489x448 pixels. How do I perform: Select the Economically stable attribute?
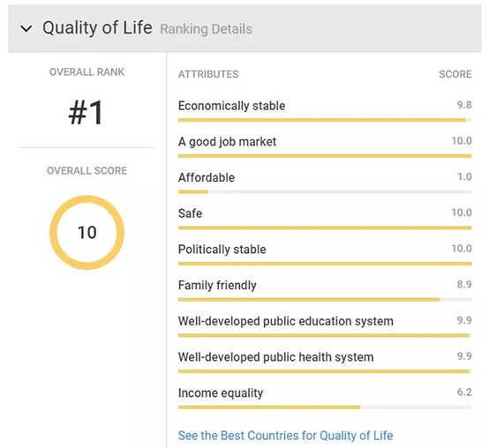pos(232,106)
